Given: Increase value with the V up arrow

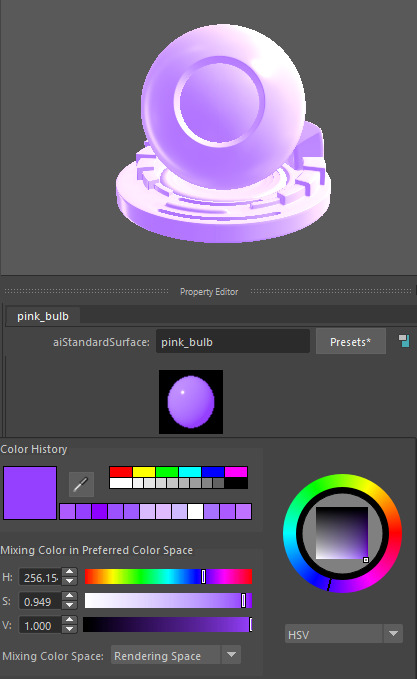Looking at the screenshot, I should tap(70, 621).
